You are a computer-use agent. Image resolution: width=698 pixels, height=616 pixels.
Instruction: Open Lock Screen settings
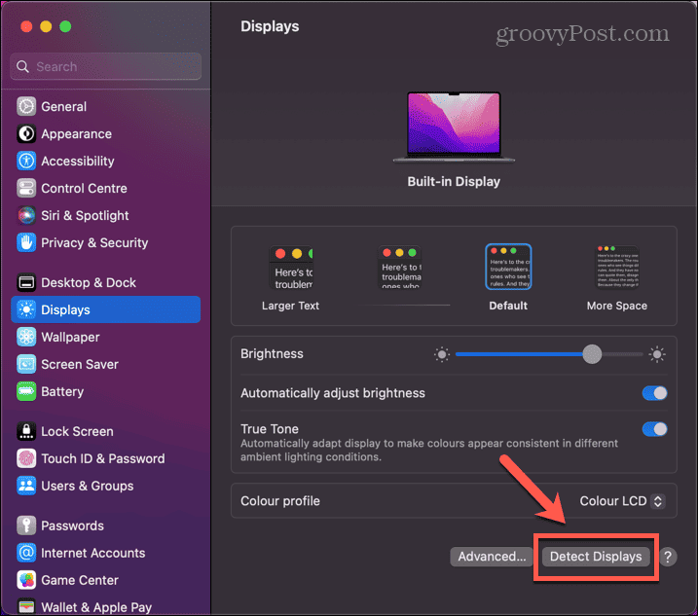click(x=105, y=431)
